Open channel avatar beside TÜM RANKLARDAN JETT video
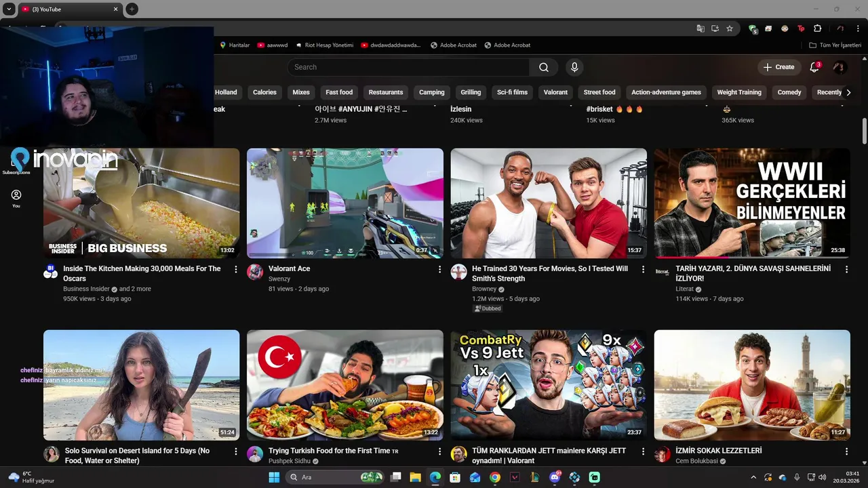868x488 pixels. [x=458, y=454]
